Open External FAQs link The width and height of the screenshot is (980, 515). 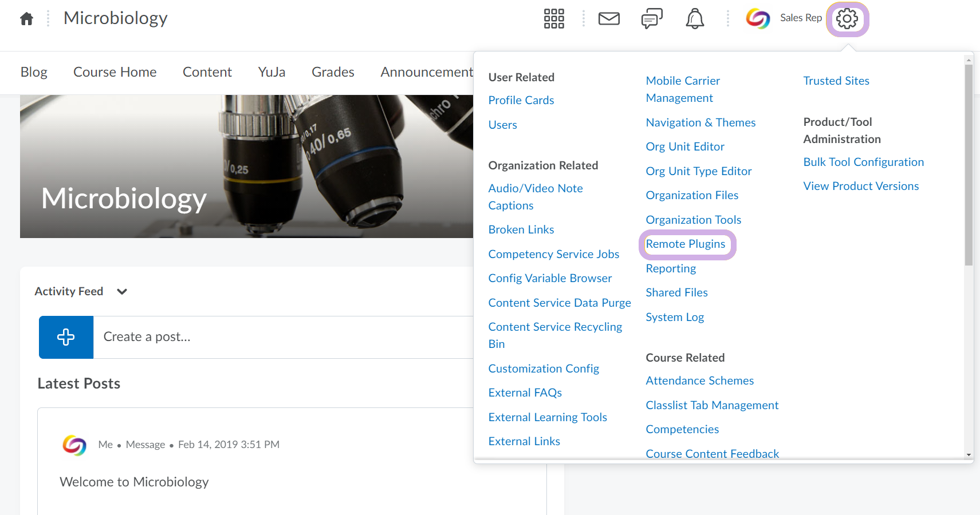point(525,393)
